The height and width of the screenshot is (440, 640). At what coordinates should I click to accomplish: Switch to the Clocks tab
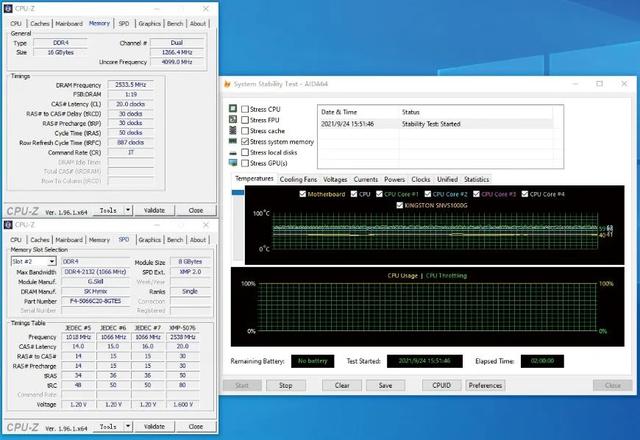click(421, 179)
